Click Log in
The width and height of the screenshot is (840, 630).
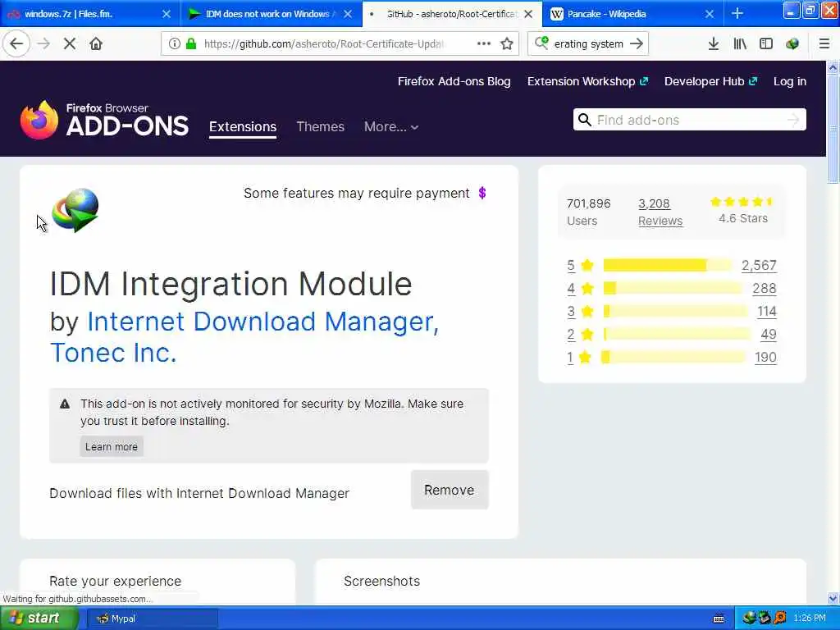(790, 81)
